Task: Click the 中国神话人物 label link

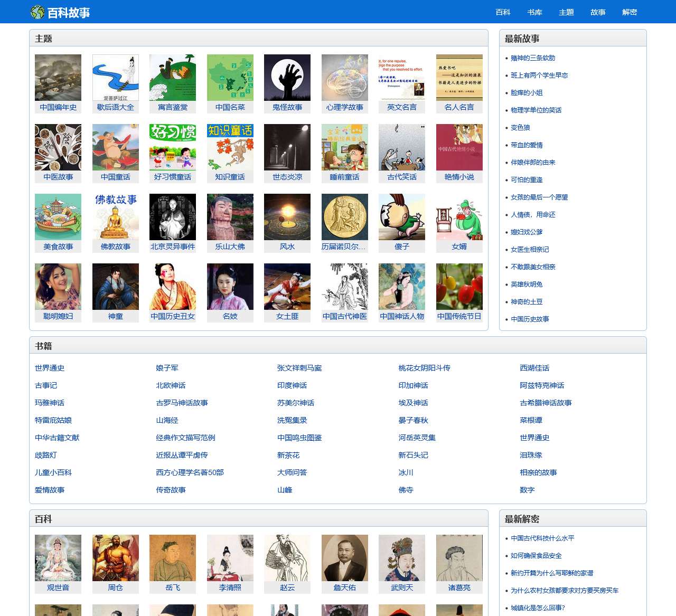Action: 402,316
